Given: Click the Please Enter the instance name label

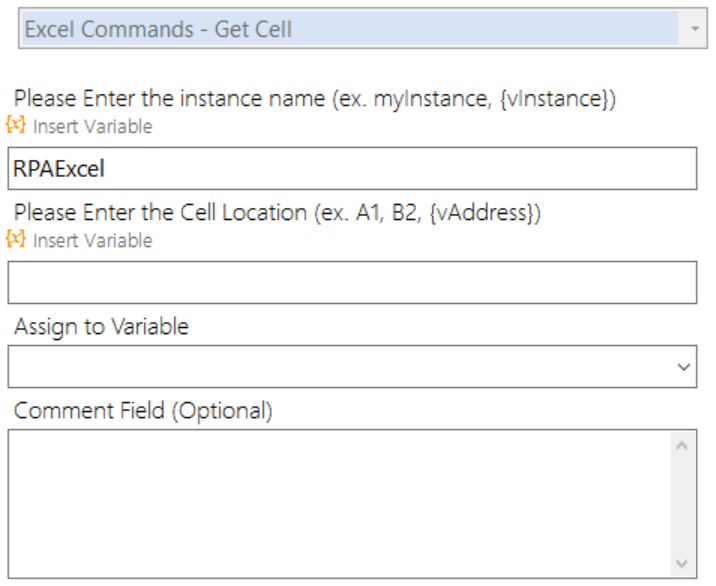Looking at the screenshot, I should tap(315, 99).
